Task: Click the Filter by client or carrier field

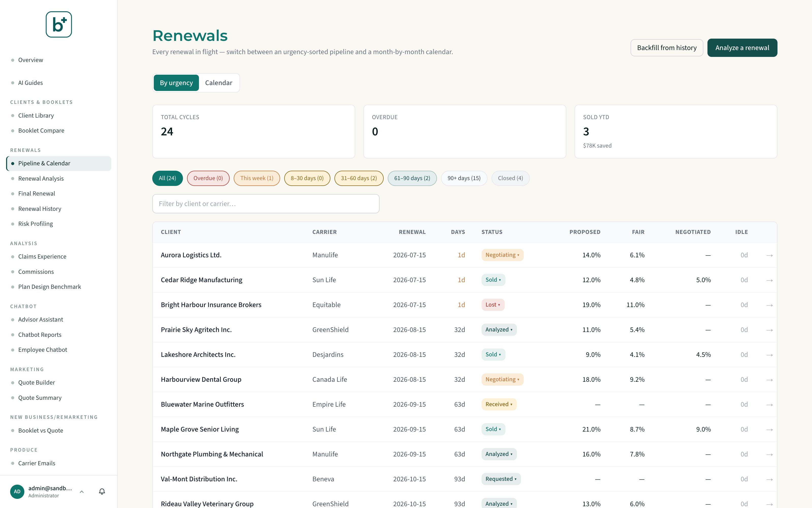Action: click(266, 204)
